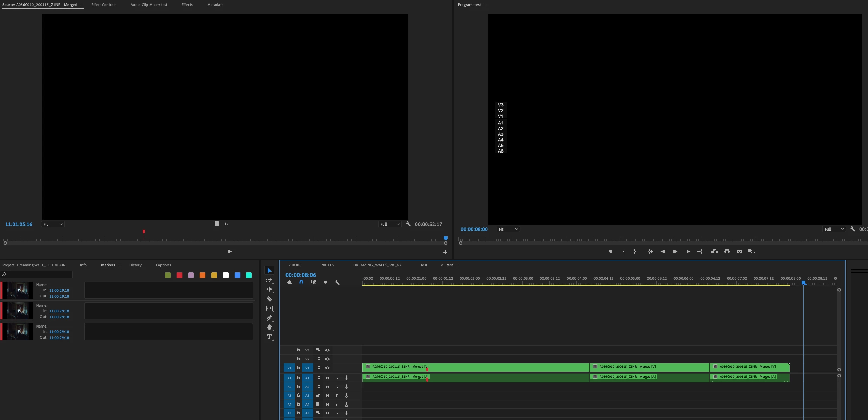868x420 pixels.
Task: Open timeline display settings wrench
Action: click(337, 283)
